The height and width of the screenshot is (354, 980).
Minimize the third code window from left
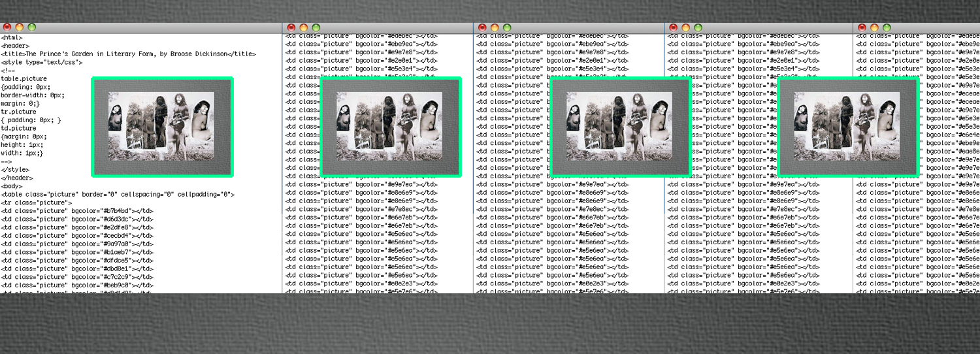(x=494, y=27)
